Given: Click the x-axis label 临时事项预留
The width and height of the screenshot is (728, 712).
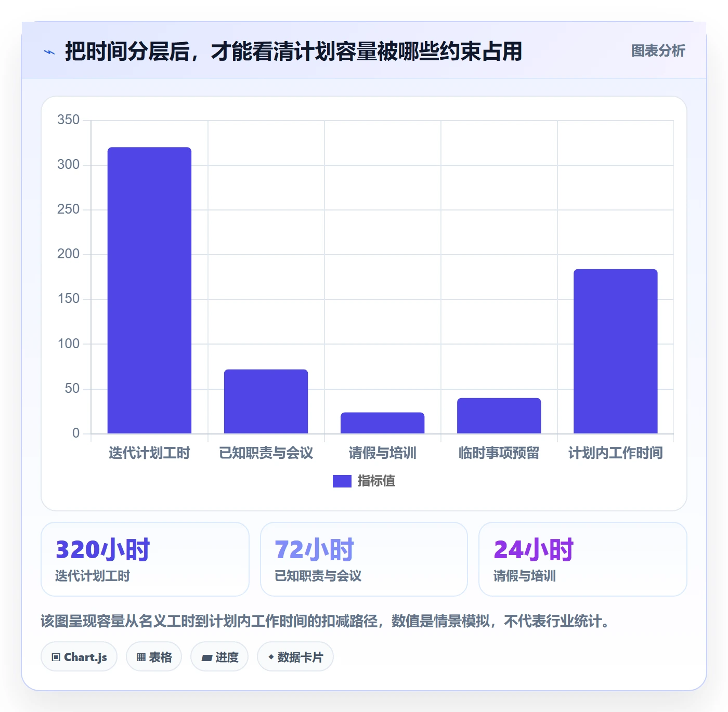Looking at the screenshot, I should [x=499, y=453].
